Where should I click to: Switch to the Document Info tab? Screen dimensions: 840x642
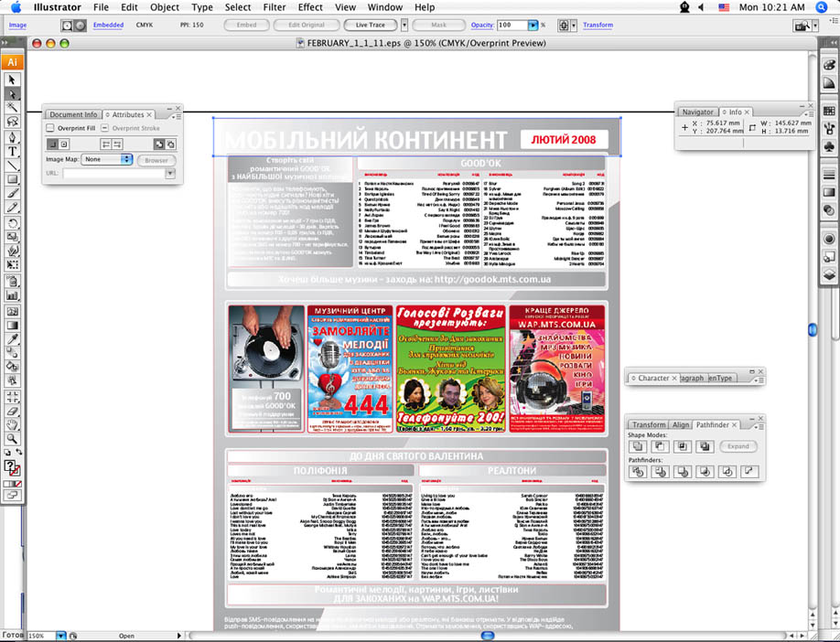coord(73,114)
